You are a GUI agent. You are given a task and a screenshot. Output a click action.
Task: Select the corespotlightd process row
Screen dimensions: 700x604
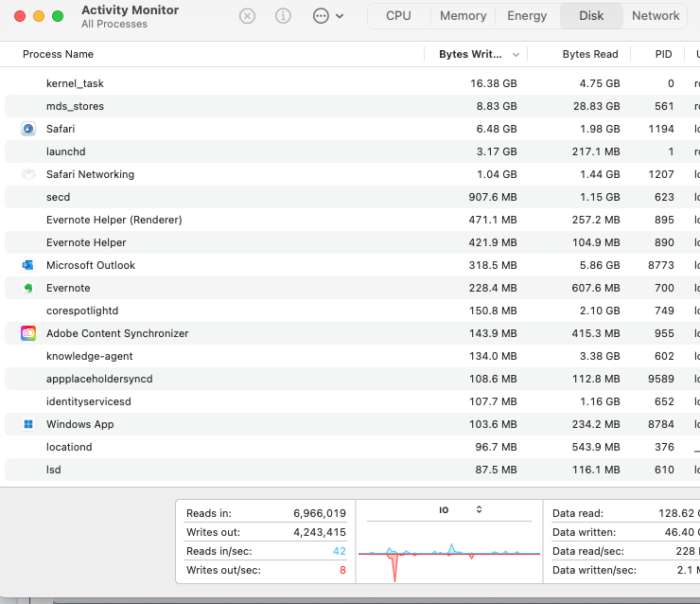[x=350, y=311]
